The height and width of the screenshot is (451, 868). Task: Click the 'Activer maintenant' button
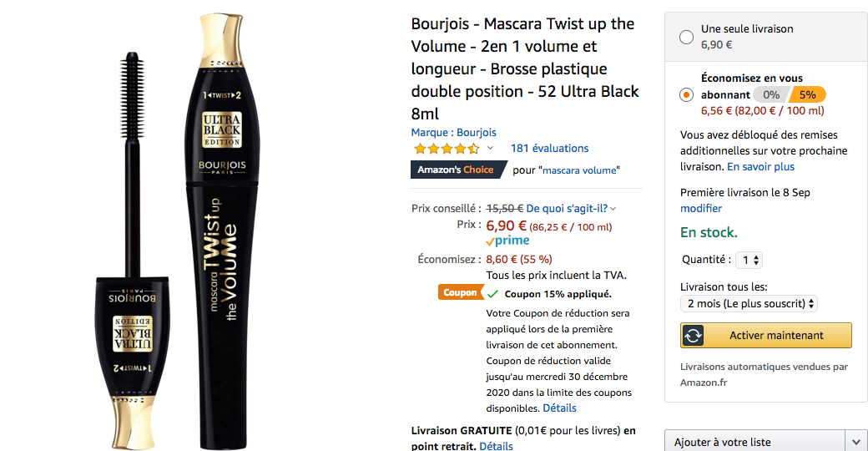tap(775, 336)
